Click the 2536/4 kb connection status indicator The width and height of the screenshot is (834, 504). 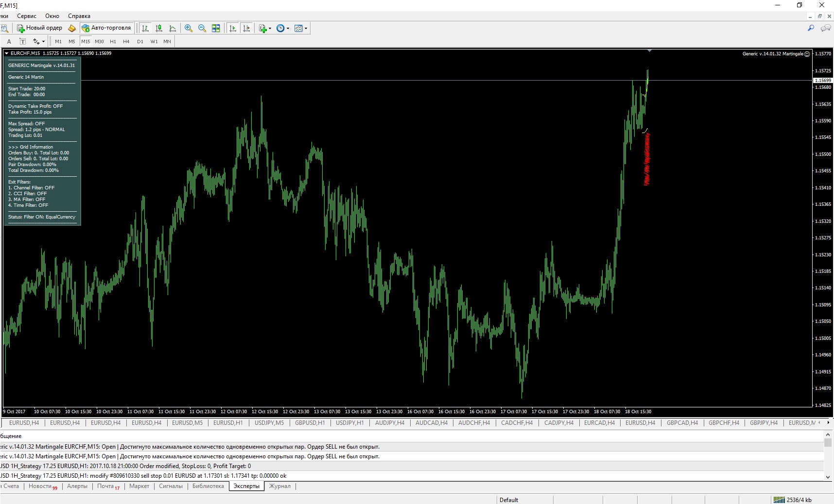point(792,500)
